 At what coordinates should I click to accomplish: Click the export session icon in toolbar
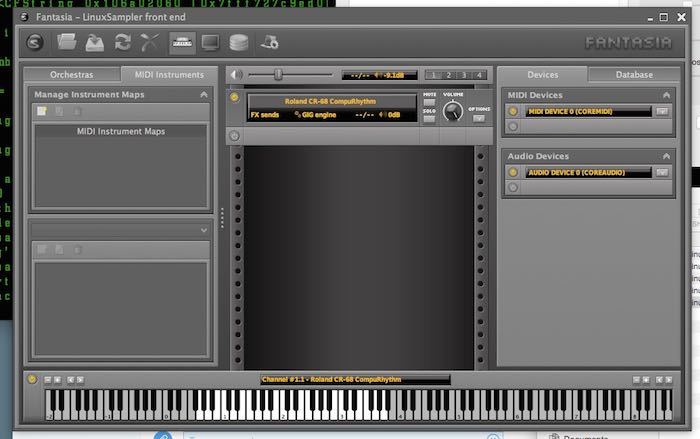coord(94,42)
